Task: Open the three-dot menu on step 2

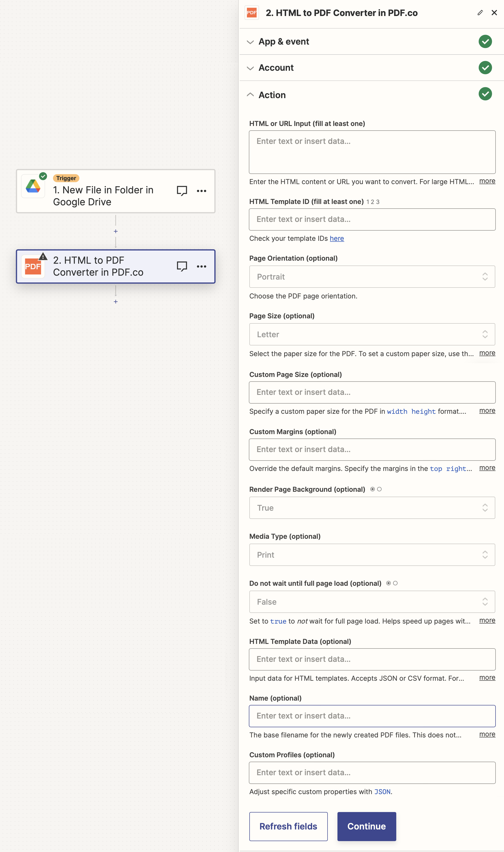Action: 201,266
